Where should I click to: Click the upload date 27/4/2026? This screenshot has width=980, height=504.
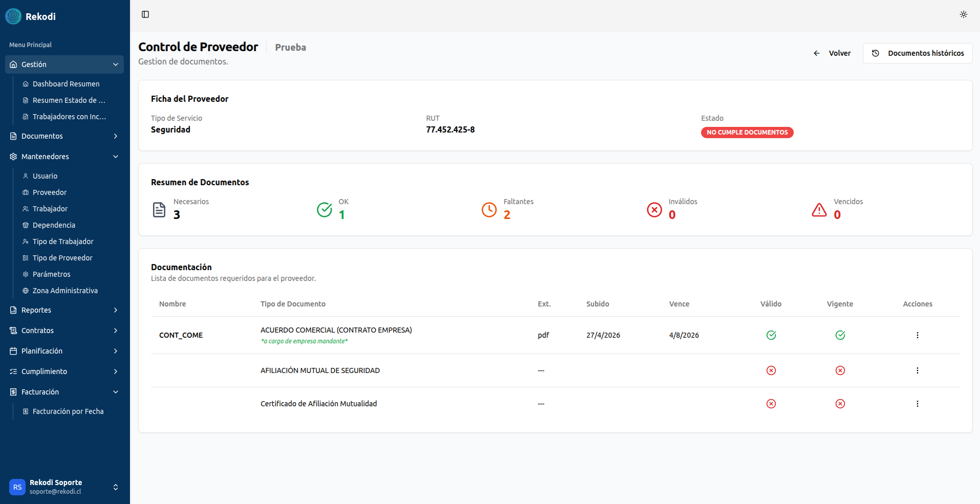click(x=603, y=335)
